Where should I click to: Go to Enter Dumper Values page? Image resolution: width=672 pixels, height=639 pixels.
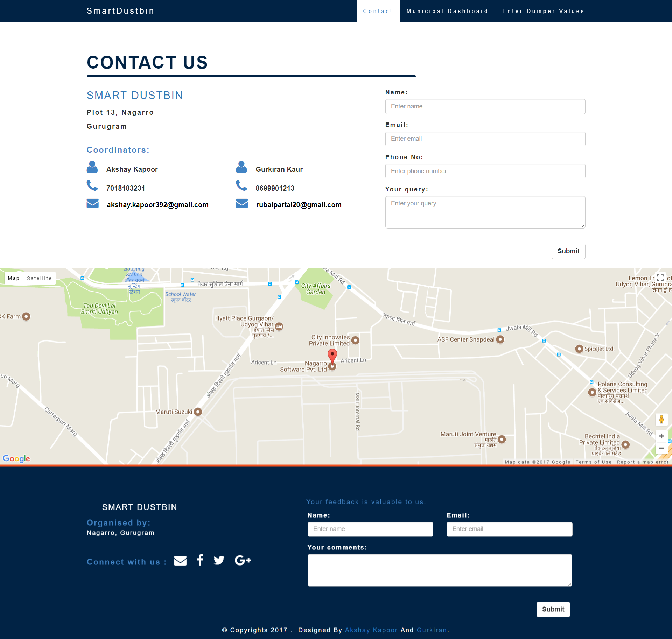tap(543, 11)
